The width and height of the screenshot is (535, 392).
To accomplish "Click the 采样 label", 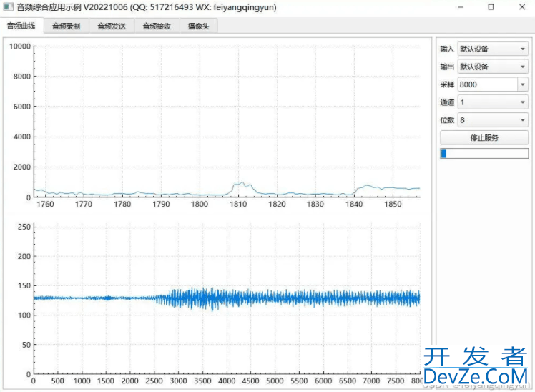I will [447, 84].
